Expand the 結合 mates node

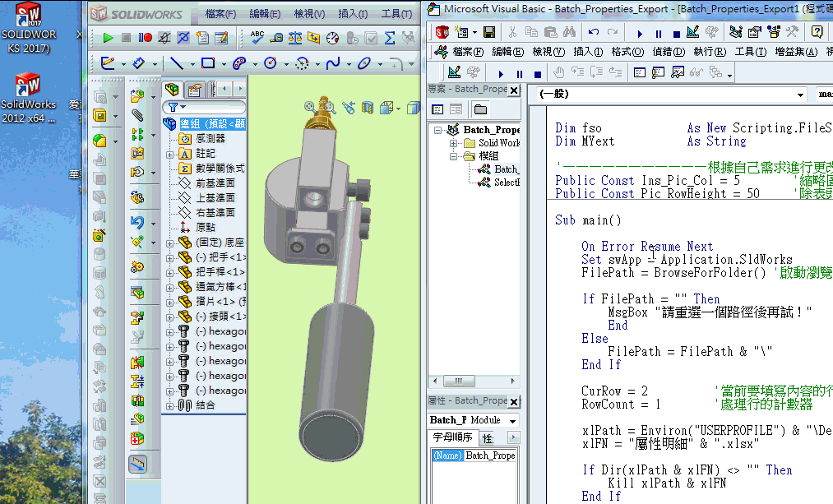[170, 406]
